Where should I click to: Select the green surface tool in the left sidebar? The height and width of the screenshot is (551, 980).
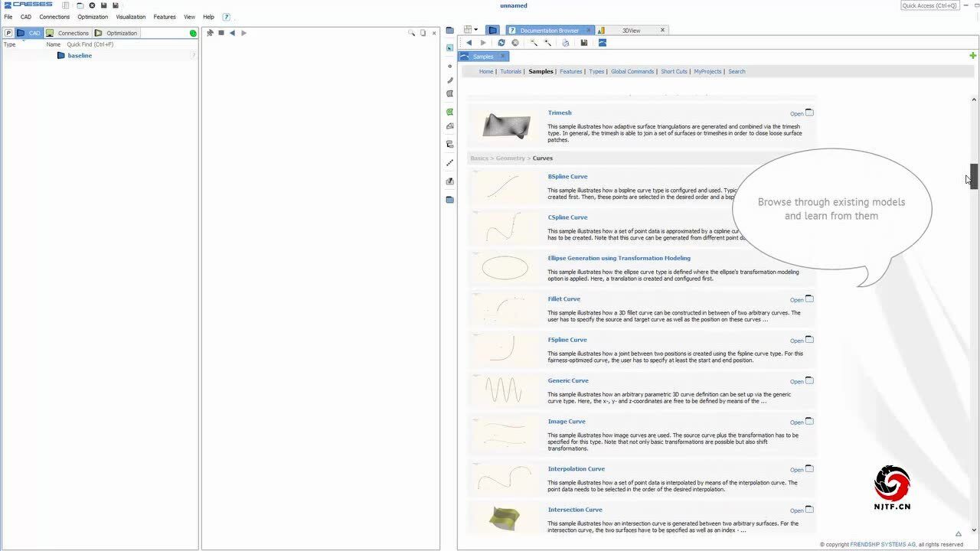click(x=449, y=112)
